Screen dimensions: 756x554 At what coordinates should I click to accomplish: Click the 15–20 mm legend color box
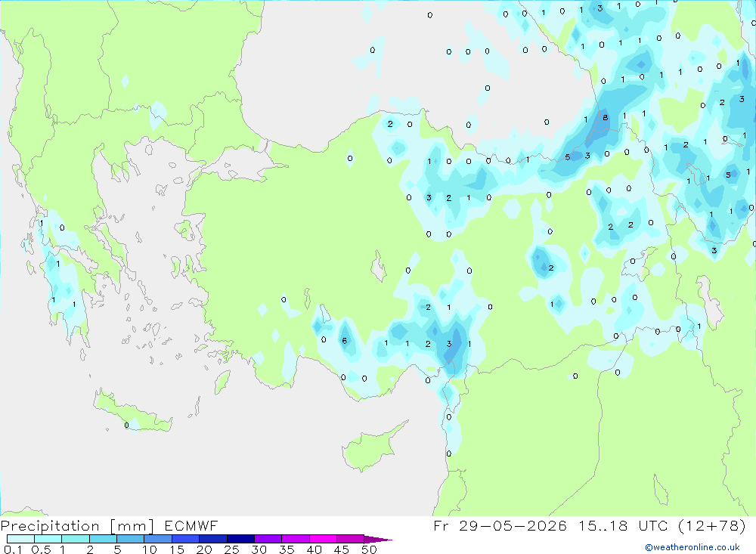pyautogui.click(x=186, y=539)
